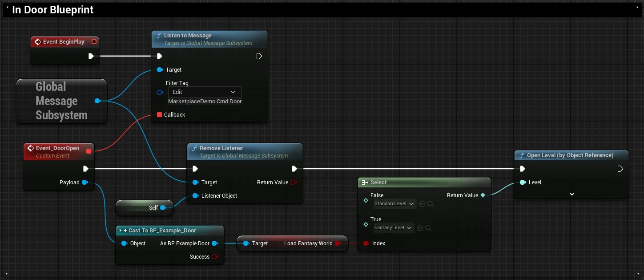Click Remove Listener exec input pin
Viewport: 644px width, 280px height.
click(195, 169)
